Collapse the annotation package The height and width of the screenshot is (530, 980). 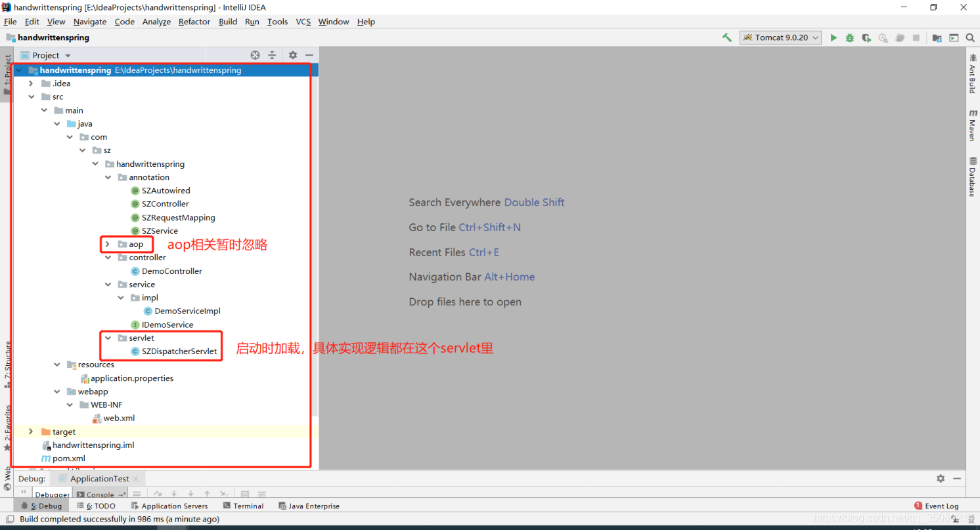108,177
